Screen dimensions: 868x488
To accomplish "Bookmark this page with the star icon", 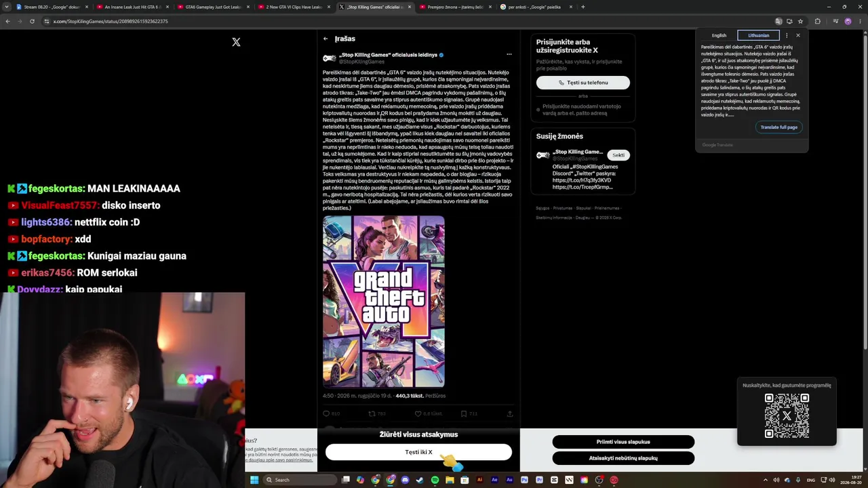I will tap(800, 21).
